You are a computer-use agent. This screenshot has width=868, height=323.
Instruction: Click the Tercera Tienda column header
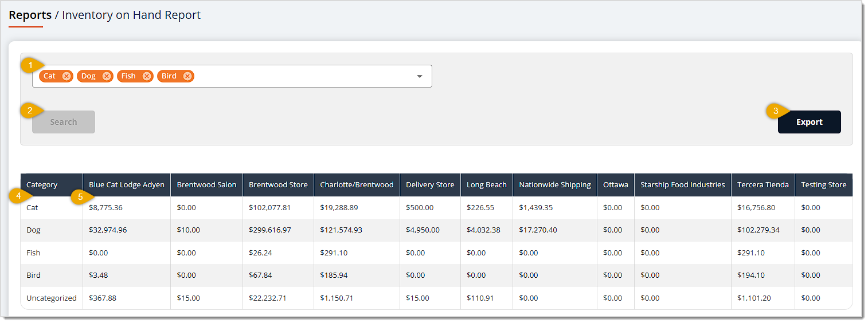763,185
